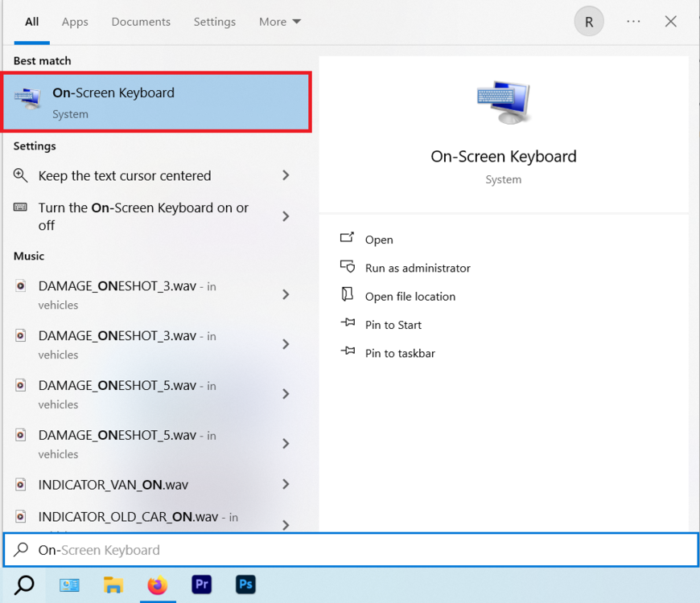Expand the DAMAGE_ONESHOT_3.wav result

[286, 295]
